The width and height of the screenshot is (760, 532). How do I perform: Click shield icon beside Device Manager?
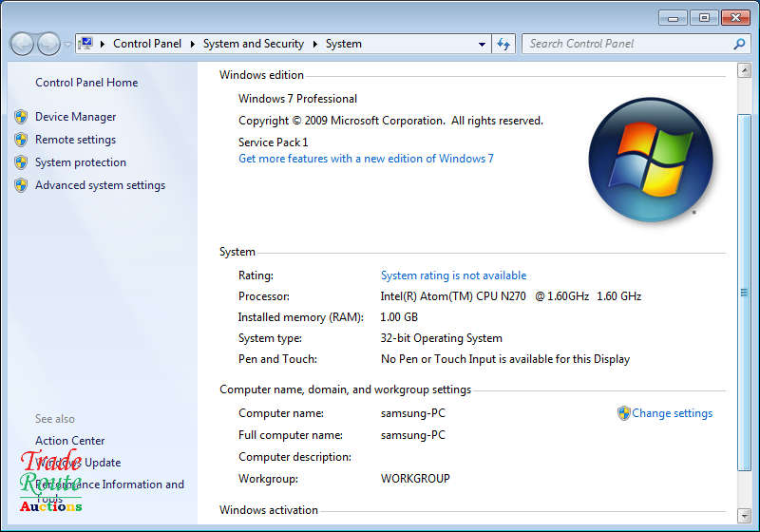pos(21,117)
